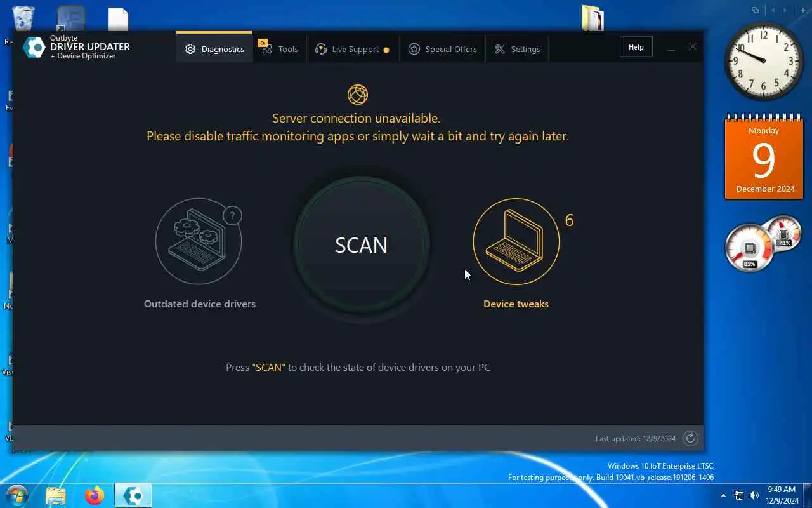Click the volume speaker tray icon

click(x=754, y=495)
